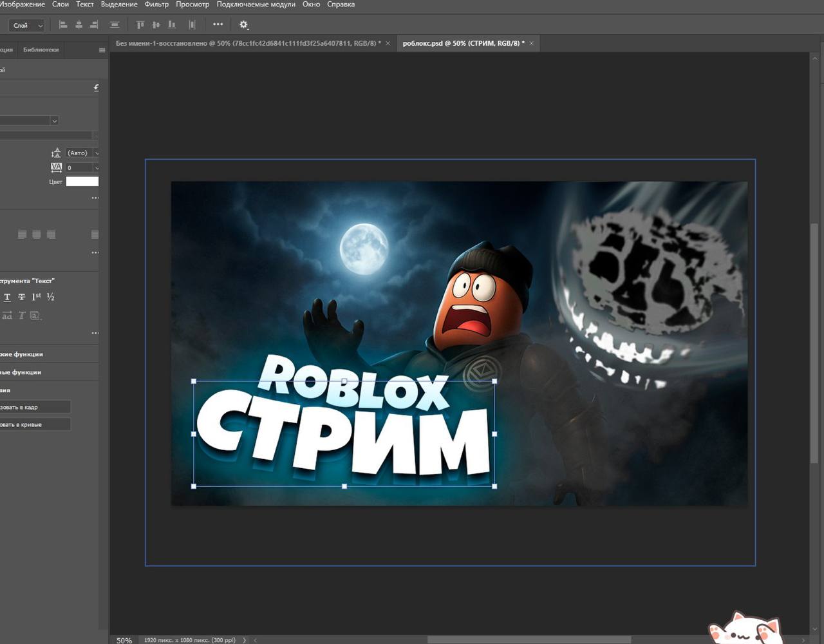This screenshot has height=644, width=824.
Task: Click the leading (line spacing) icon
Action: pyautogui.click(x=56, y=153)
